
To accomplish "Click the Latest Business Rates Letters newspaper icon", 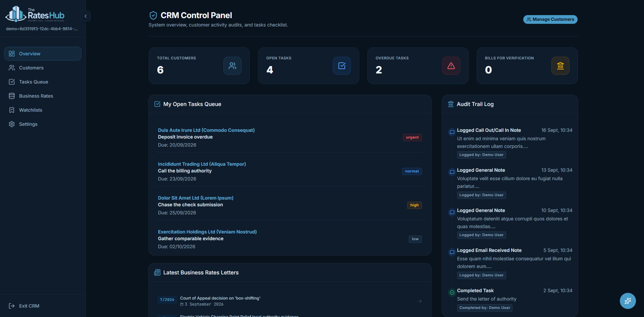I will 157,272.
